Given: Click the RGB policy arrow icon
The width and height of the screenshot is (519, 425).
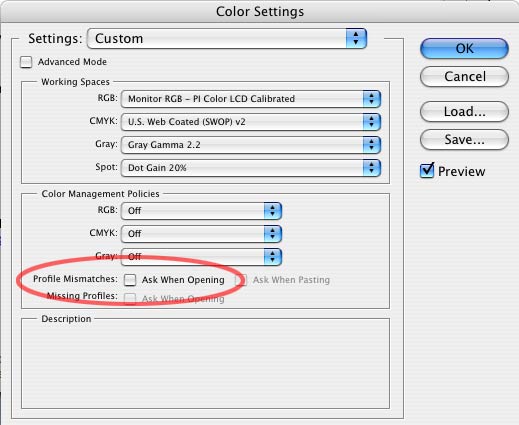Looking at the screenshot, I should coord(273,211).
